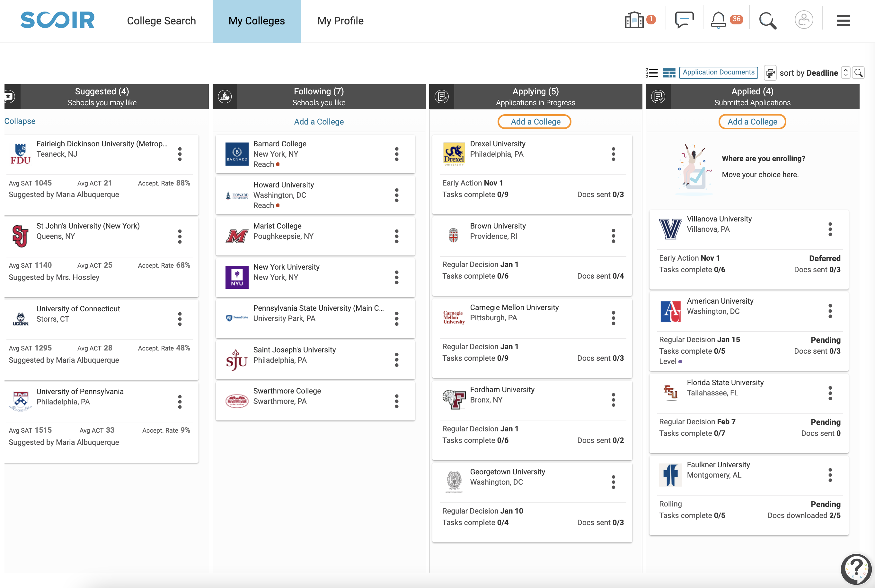Click the Villanova University logo thumbnail

pos(670,229)
